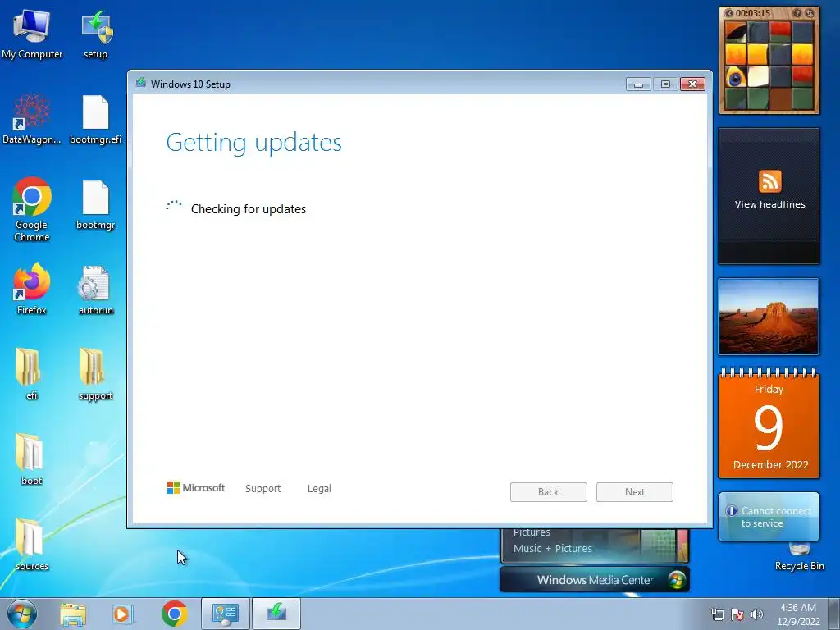The width and height of the screenshot is (840, 630).
Task: Show the puzzle solved picture hint
Action: point(797,13)
